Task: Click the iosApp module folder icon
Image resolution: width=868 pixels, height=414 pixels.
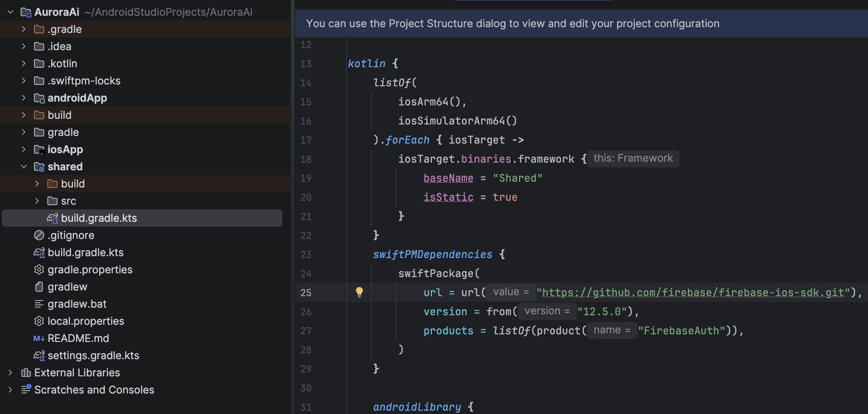Action: pyautogui.click(x=40, y=150)
